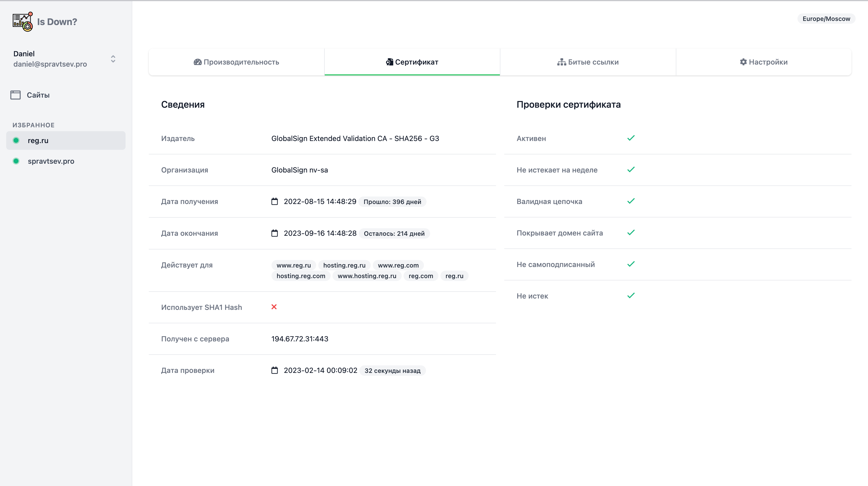Select the gauge icon on Производительность tab
This screenshot has height=486, width=868.
pos(198,62)
